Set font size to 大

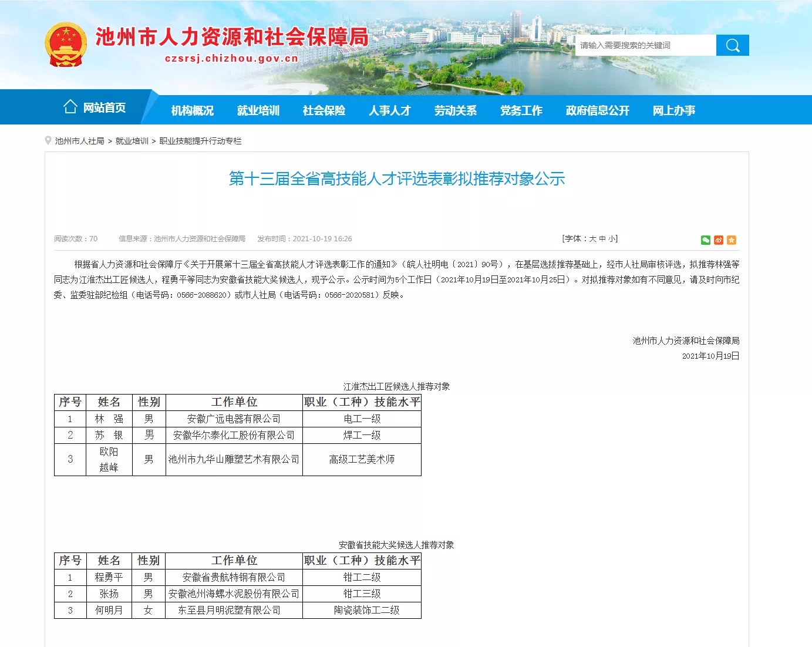[x=592, y=238]
